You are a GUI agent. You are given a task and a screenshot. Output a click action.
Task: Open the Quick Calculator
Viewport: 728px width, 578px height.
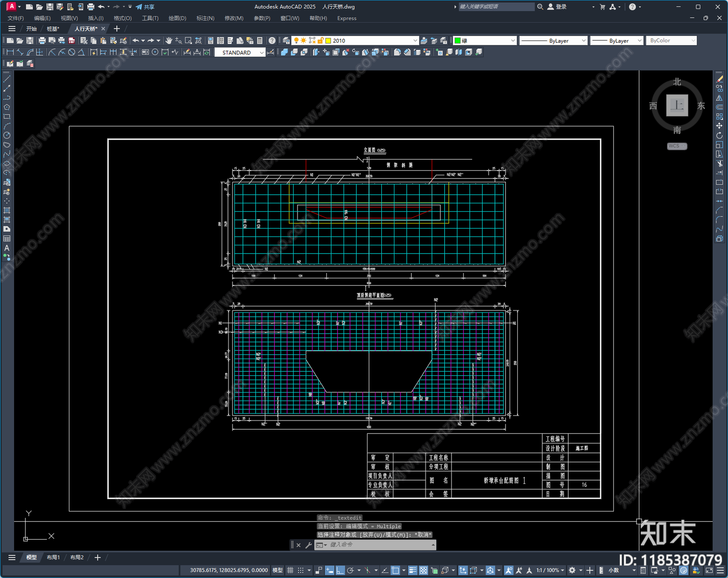coord(260,41)
